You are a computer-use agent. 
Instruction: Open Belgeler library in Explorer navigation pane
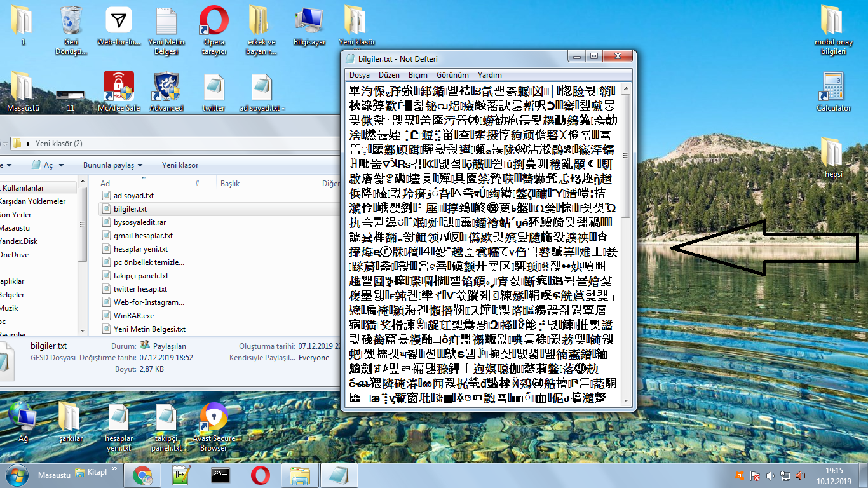click(12, 295)
